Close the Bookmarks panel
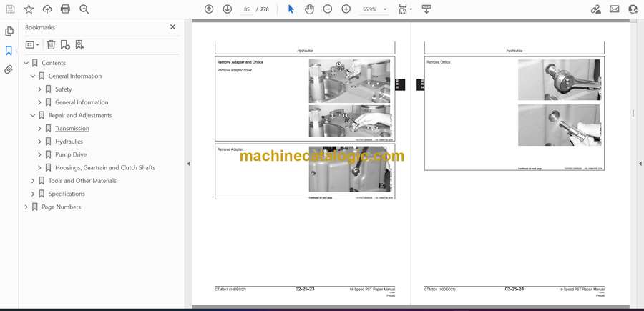The height and width of the screenshot is (311, 644). click(x=172, y=27)
